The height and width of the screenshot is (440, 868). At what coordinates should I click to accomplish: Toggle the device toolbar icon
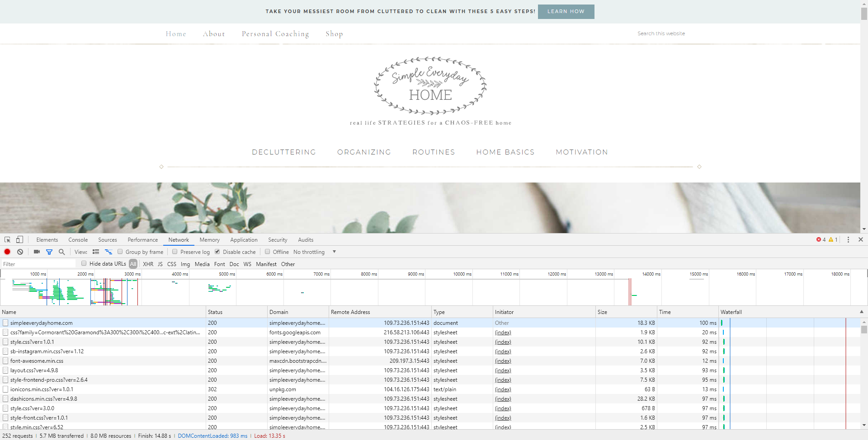19,240
